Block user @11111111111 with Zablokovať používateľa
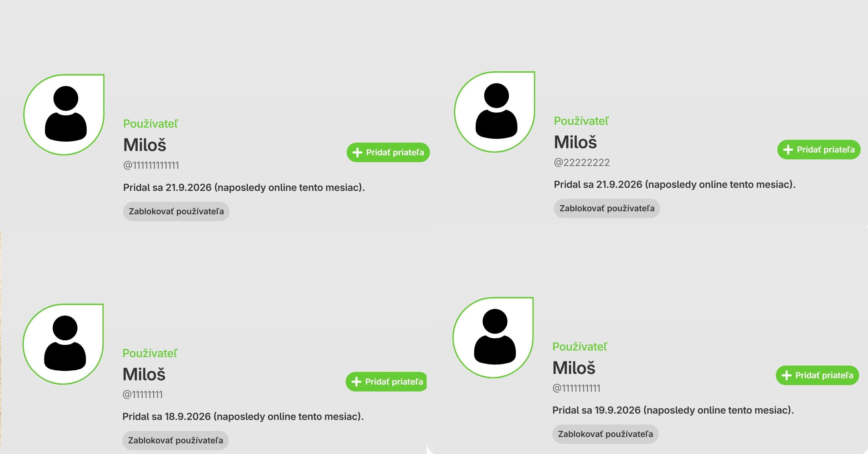This screenshot has height=454, width=868. pos(176,211)
